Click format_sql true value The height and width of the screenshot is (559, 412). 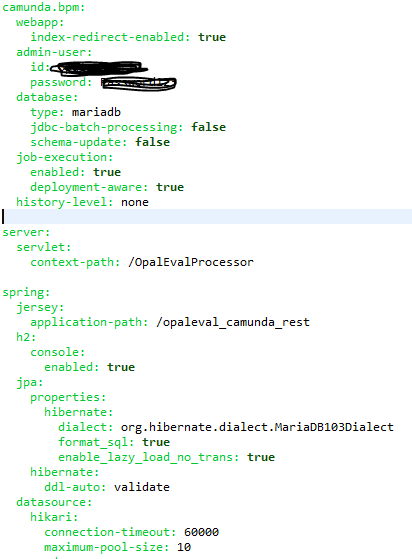(x=156, y=442)
